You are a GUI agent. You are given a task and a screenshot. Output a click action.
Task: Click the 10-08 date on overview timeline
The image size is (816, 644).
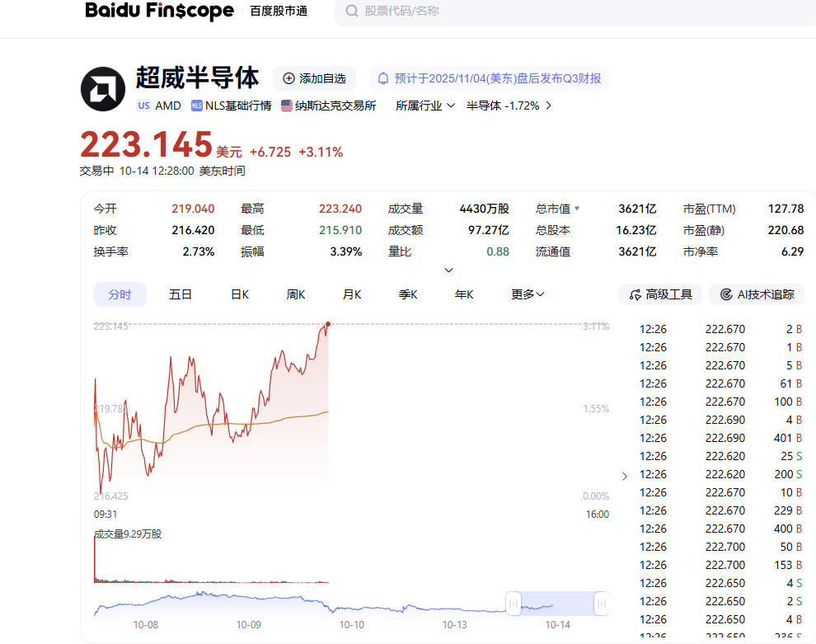146,625
